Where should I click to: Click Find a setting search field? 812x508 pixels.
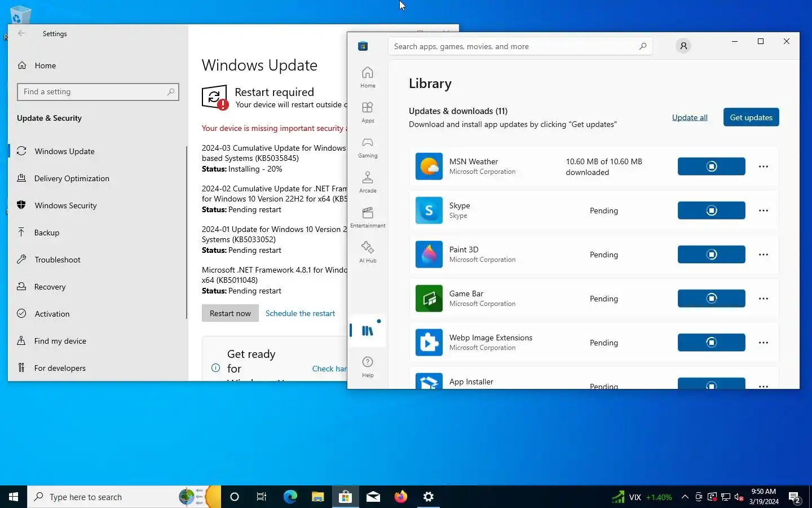click(x=98, y=92)
